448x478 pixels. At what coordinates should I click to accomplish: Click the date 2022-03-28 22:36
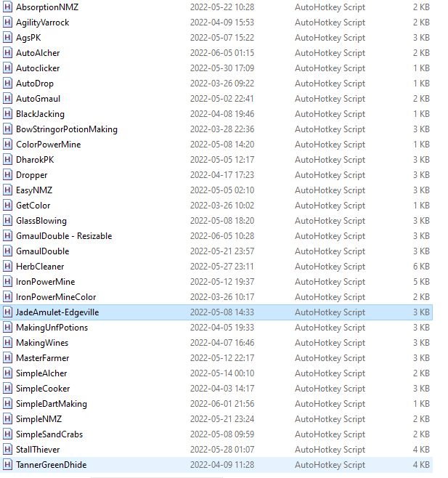pyautogui.click(x=222, y=129)
